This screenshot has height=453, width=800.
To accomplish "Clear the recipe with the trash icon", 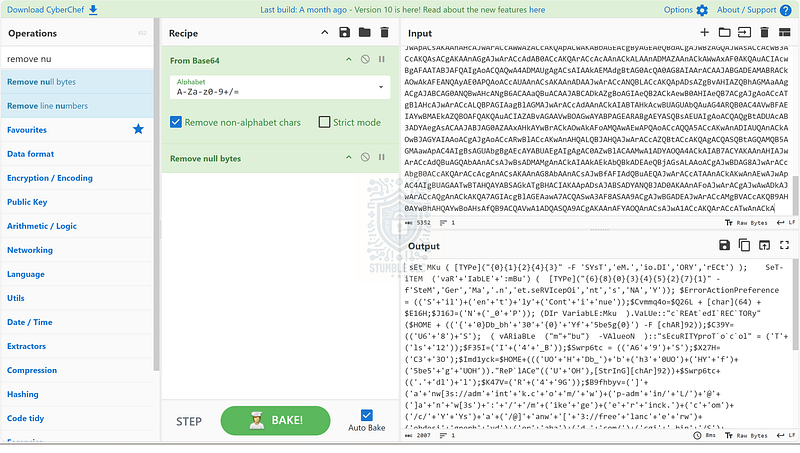I will tap(384, 33).
